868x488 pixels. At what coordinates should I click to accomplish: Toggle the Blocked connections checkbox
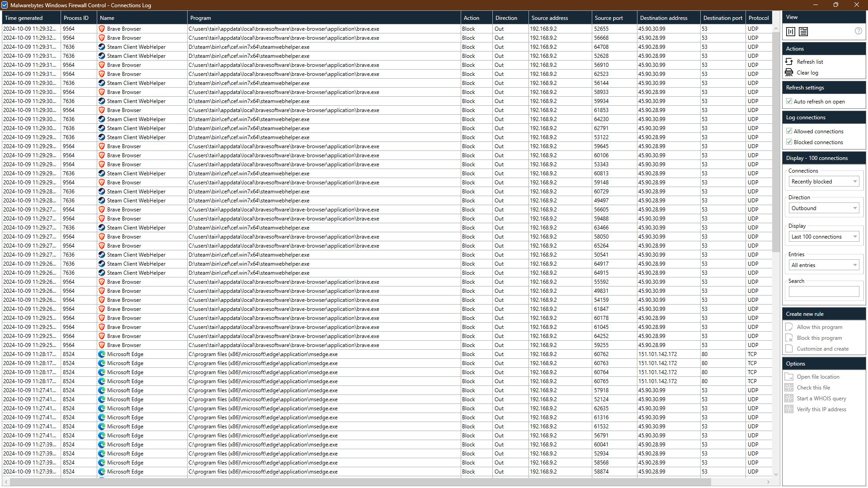789,142
